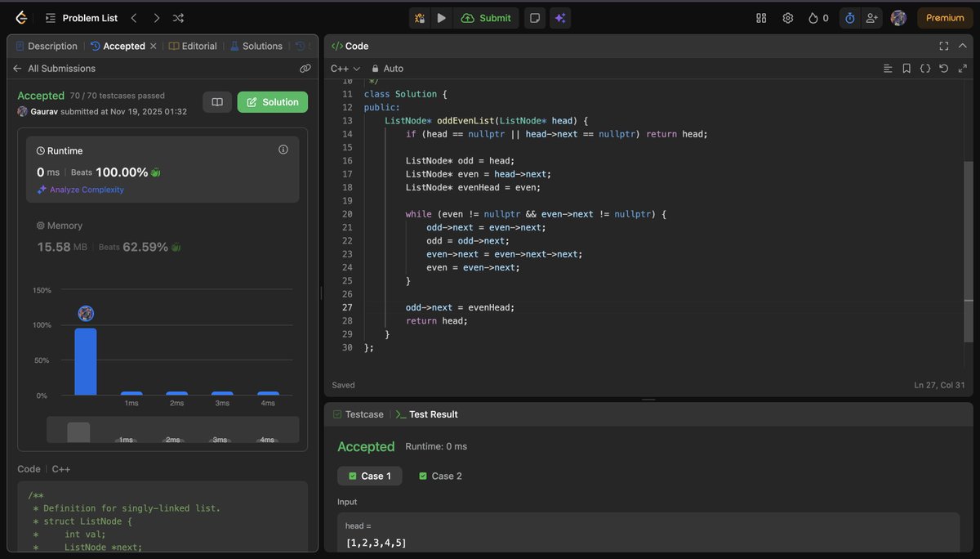Select Case 1 result
The image size is (980, 559).
[x=370, y=476]
